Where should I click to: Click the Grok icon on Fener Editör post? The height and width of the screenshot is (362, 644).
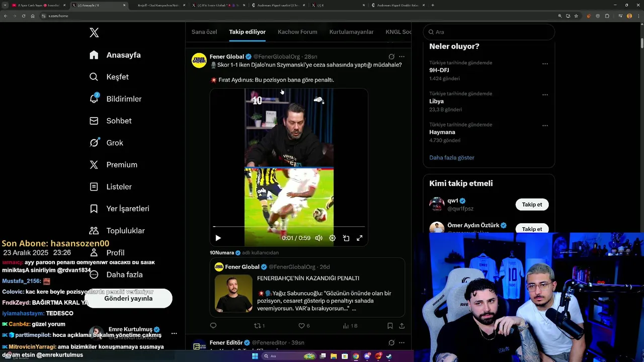pos(391,343)
